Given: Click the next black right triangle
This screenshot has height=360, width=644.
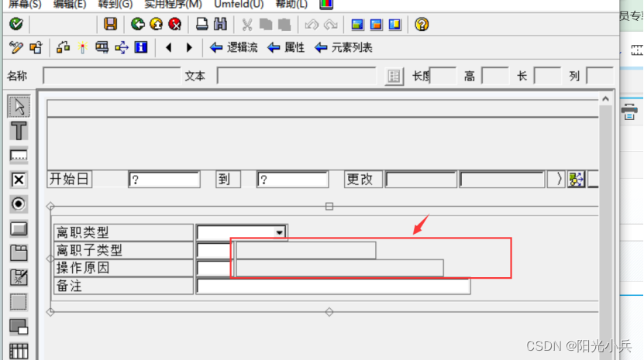Looking at the screenshot, I should (189, 48).
